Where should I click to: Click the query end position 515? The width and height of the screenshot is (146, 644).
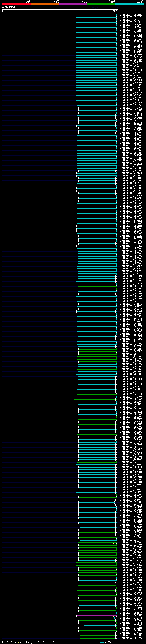coord(115,11)
